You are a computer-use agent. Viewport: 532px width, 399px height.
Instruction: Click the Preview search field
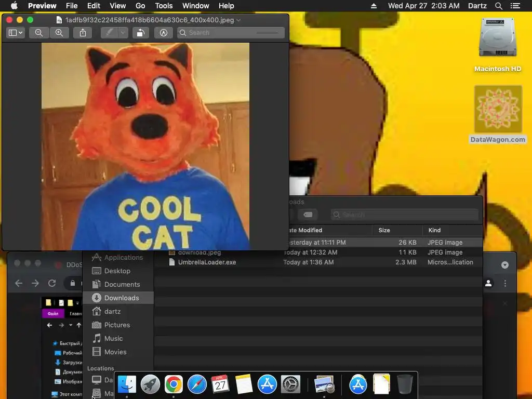231,33
